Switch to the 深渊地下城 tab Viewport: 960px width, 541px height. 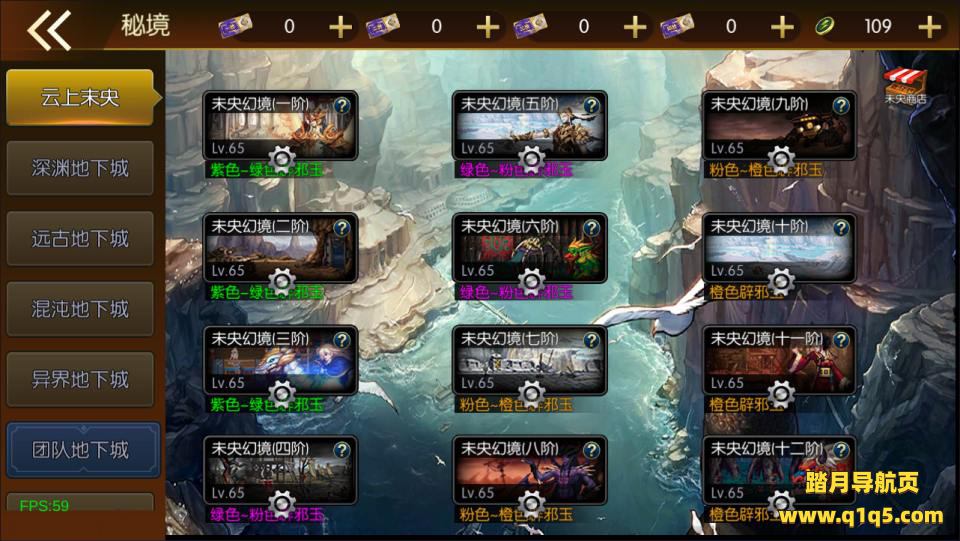tap(80, 168)
